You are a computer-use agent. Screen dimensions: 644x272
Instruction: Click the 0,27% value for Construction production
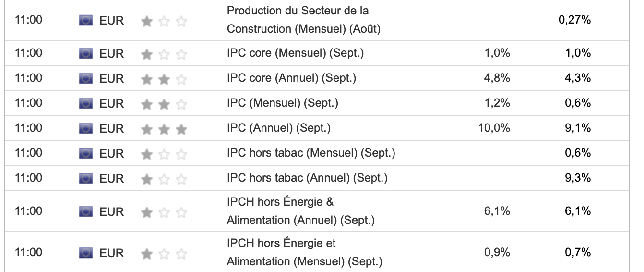click(x=574, y=20)
